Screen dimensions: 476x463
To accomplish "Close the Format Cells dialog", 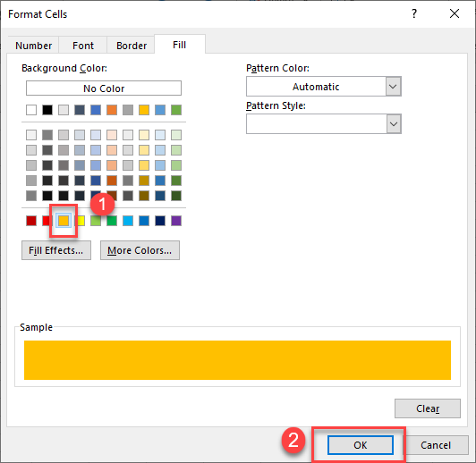I will [x=455, y=13].
